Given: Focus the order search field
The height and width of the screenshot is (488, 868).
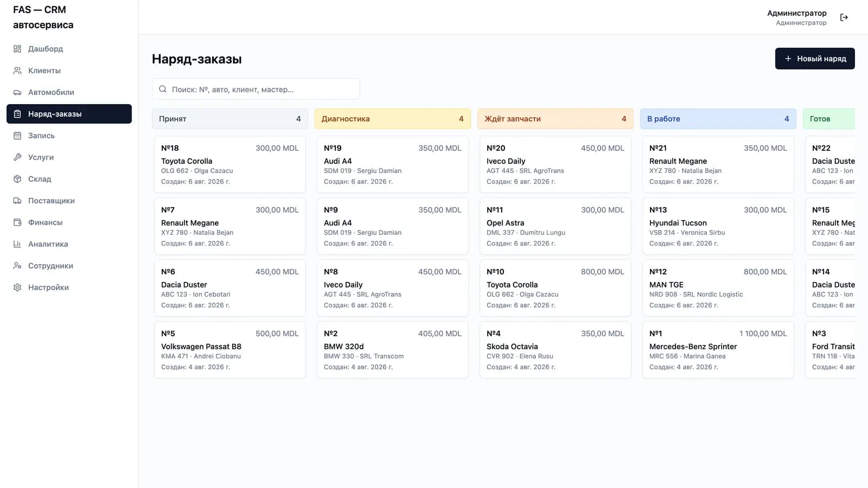Looking at the screenshot, I should coord(256,89).
